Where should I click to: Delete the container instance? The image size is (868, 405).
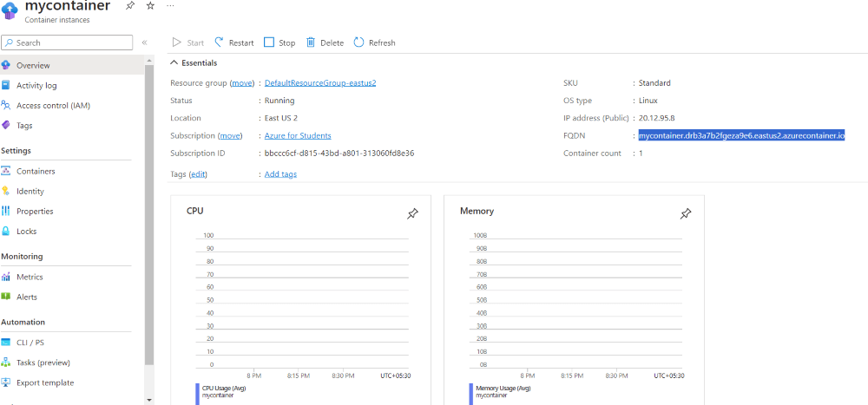point(325,42)
